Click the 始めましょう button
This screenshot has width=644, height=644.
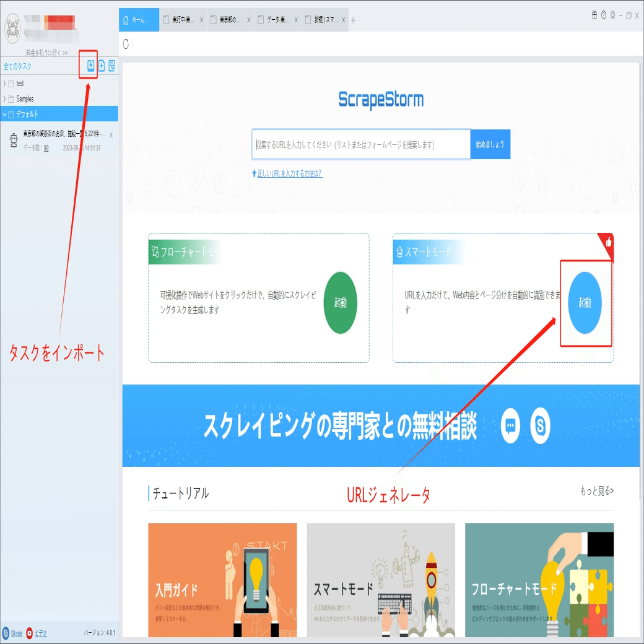[490, 144]
